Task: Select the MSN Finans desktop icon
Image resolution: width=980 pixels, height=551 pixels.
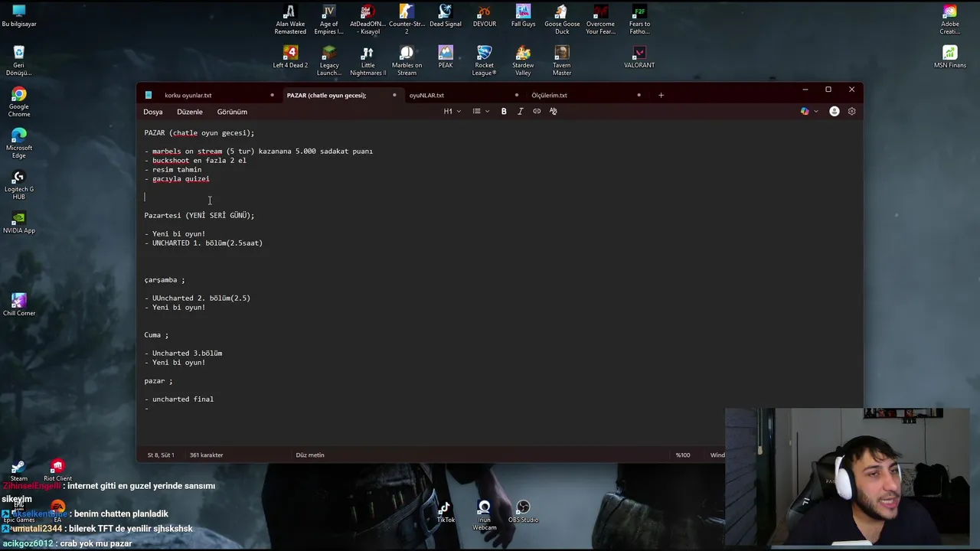Action: click(949, 57)
